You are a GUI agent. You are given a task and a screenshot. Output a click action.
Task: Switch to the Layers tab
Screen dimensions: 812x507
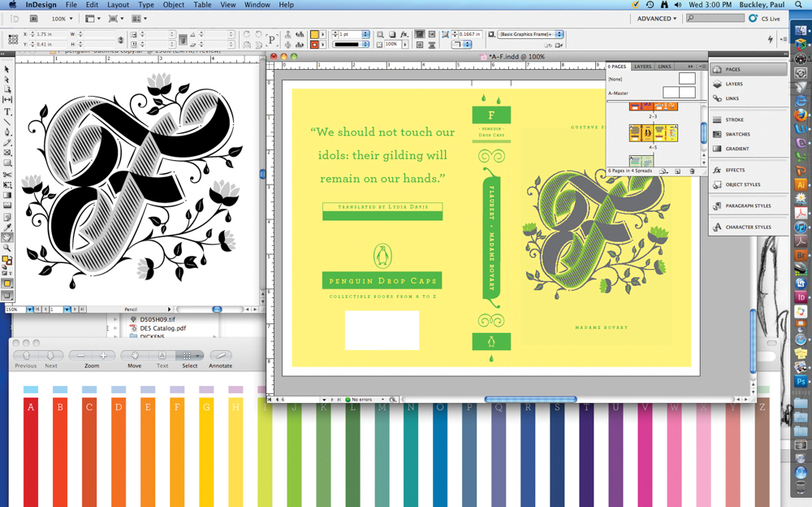click(x=642, y=67)
